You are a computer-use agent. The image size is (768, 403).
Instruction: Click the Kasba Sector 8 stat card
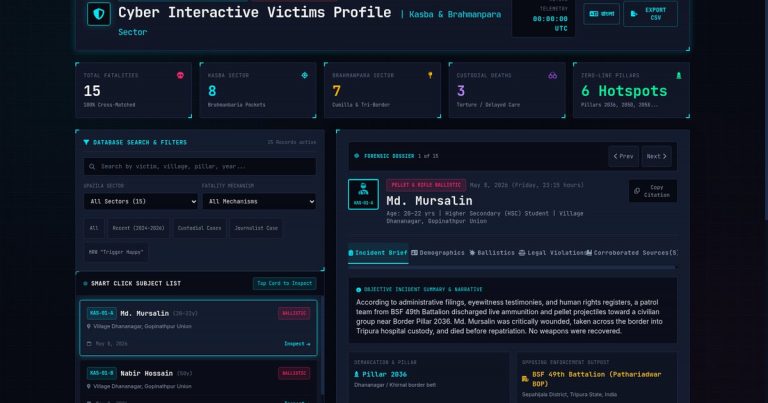[258, 90]
